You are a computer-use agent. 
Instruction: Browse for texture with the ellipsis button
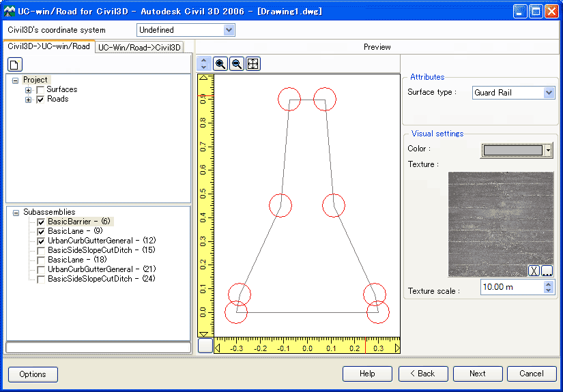point(547,271)
